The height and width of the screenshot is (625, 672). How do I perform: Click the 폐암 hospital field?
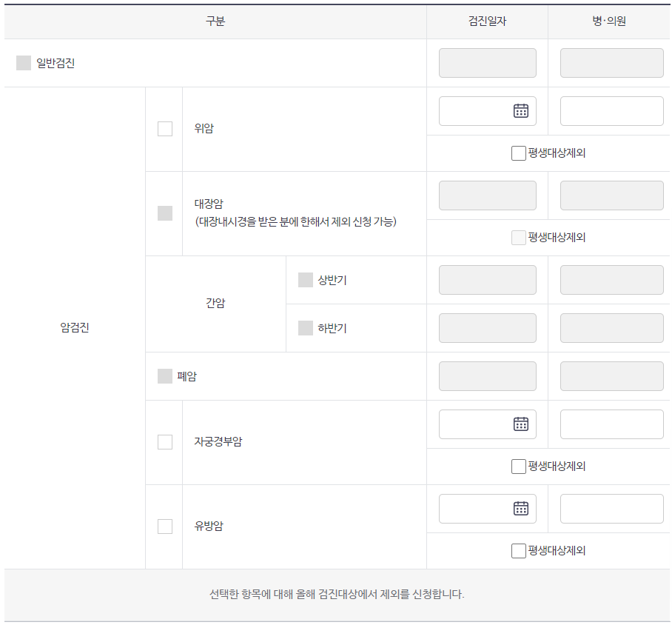tap(612, 376)
